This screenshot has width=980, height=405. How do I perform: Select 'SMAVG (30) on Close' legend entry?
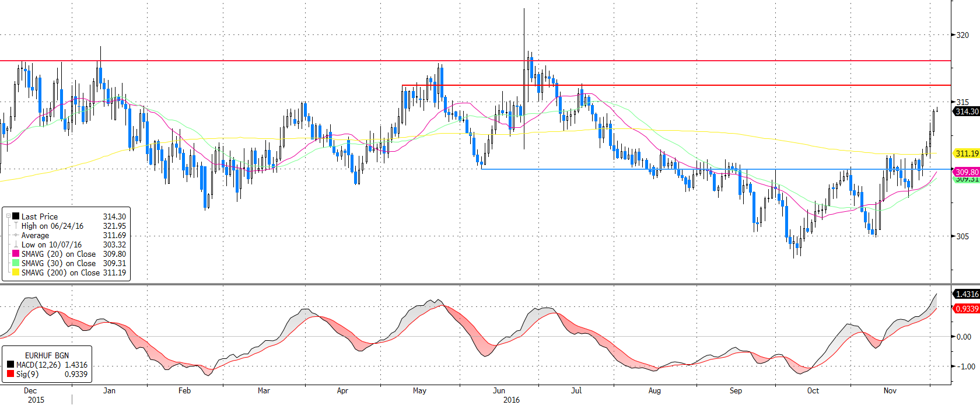(x=58, y=263)
